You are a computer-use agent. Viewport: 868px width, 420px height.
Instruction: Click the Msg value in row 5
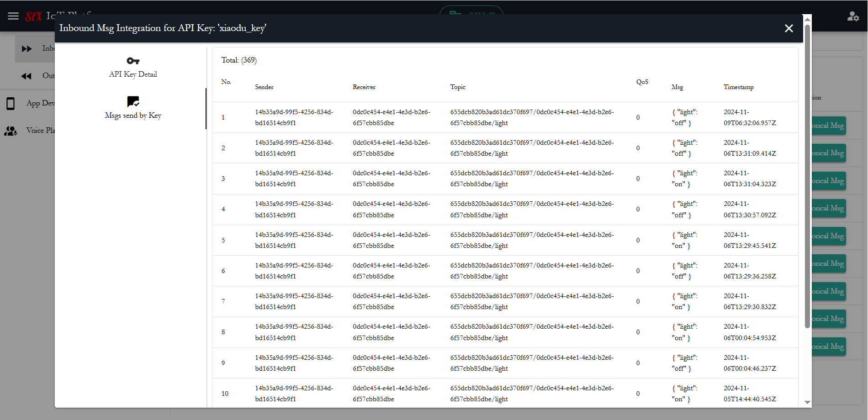(684, 241)
